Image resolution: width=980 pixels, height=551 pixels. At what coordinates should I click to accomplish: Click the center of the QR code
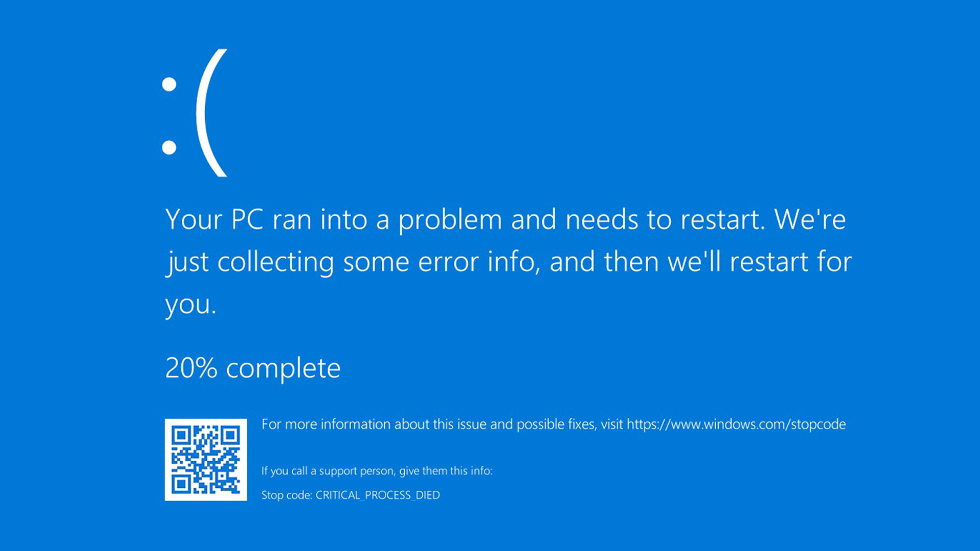click(206, 460)
